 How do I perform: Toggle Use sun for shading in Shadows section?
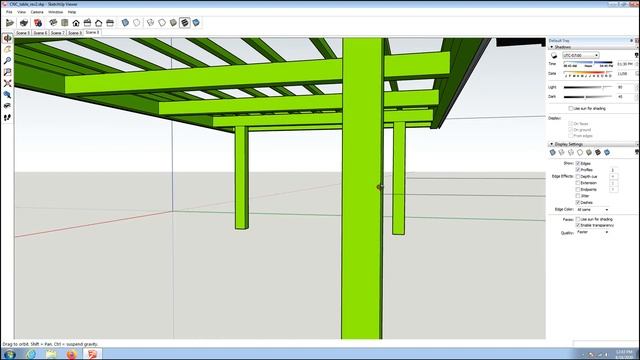point(571,109)
